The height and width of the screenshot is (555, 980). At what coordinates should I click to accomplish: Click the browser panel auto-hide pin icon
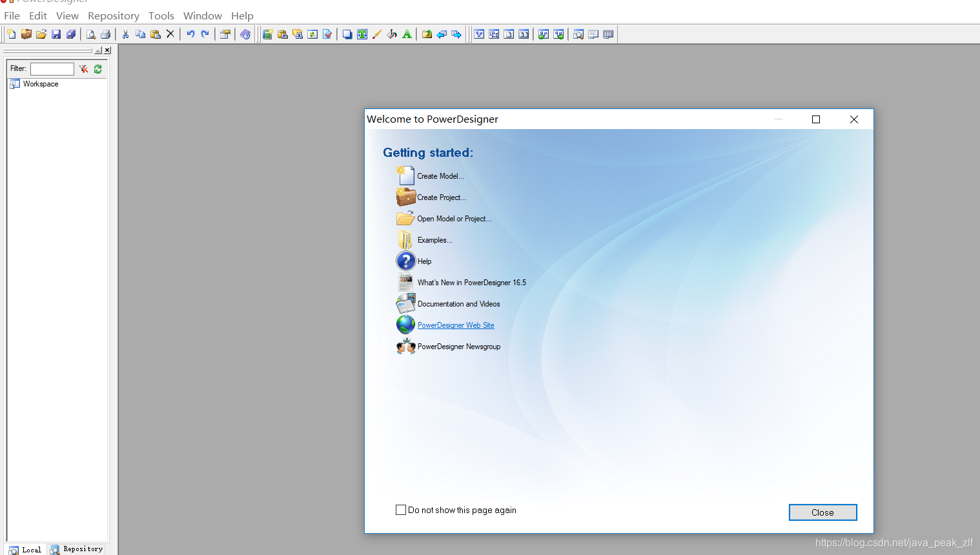98,50
